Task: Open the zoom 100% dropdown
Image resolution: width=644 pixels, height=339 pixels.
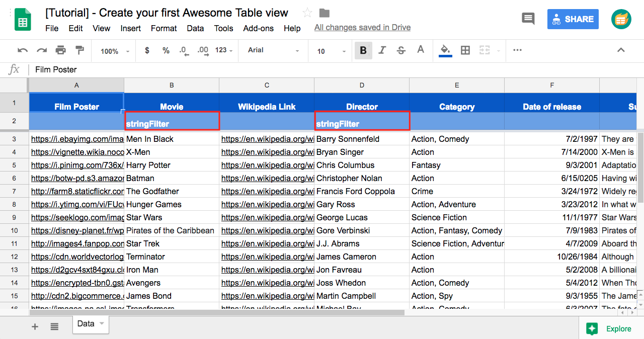Action: pos(115,51)
